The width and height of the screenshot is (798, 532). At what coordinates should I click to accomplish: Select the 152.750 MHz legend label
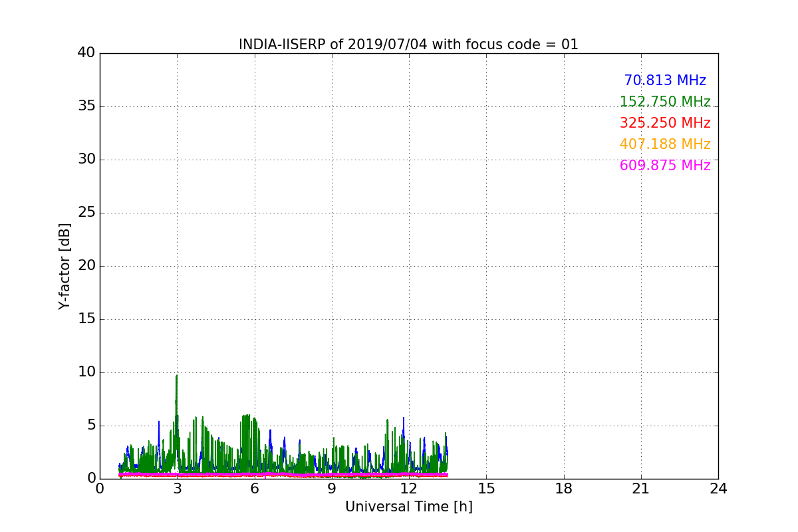pyautogui.click(x=665, y=102)
